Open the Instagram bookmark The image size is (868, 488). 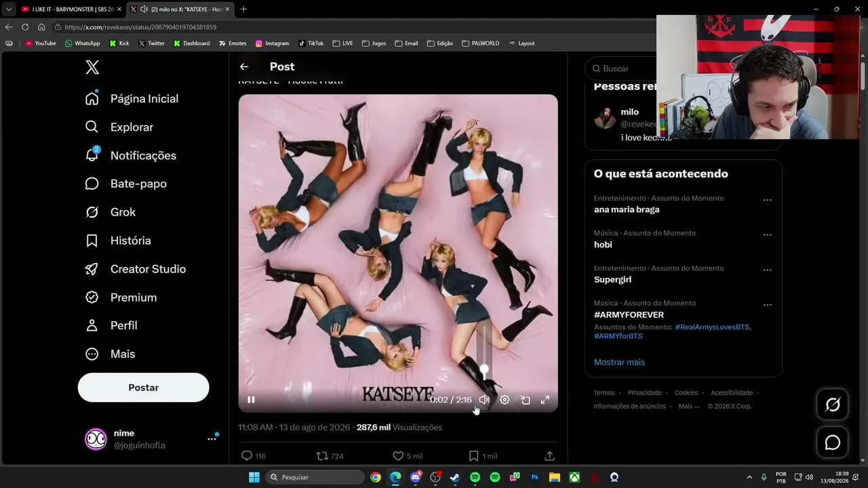click(x=272, y=43)
